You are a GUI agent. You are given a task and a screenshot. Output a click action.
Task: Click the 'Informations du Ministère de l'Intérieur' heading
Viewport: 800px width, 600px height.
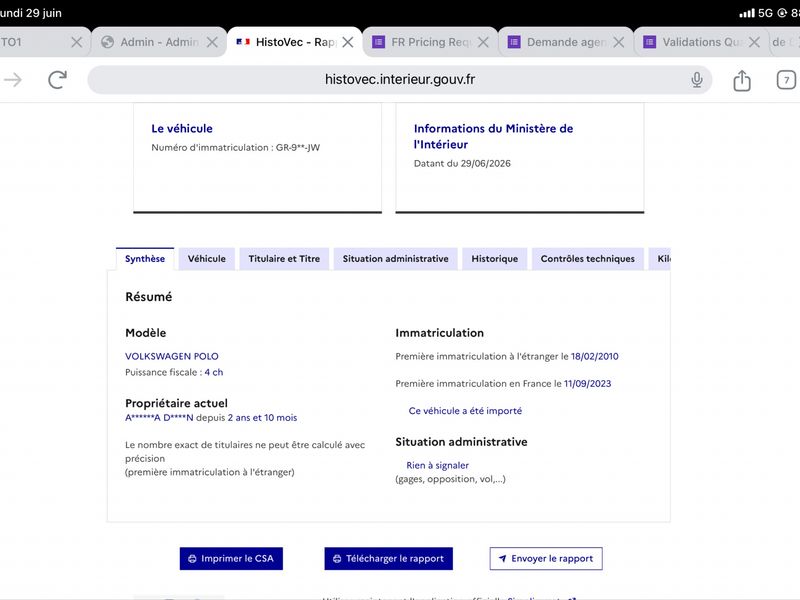493,136
